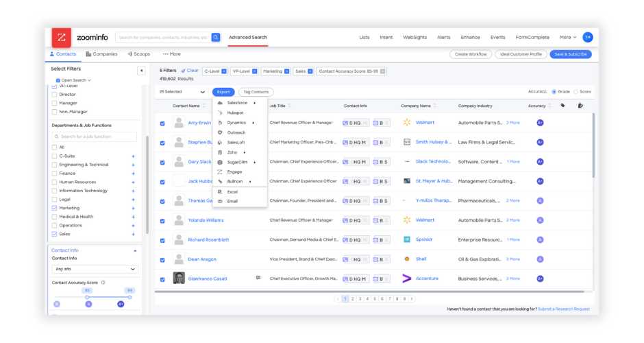
Task: Add the C-Suite plus icon
Action: click(x=133, y=156)
